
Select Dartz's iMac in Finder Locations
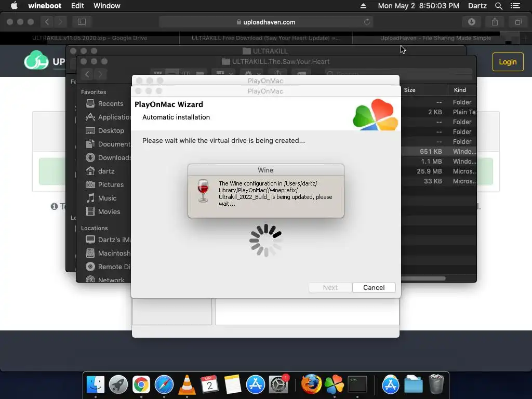click(109, 240)
